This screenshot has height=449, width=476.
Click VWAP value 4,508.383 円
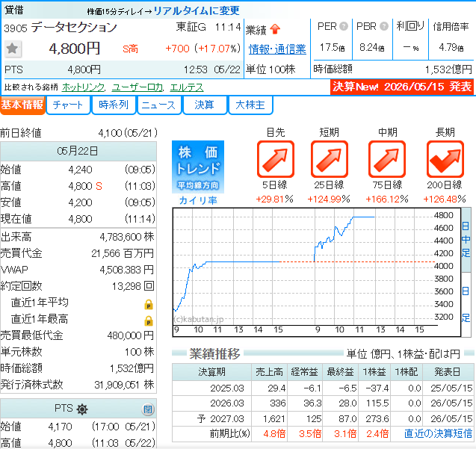click(127, 270)
